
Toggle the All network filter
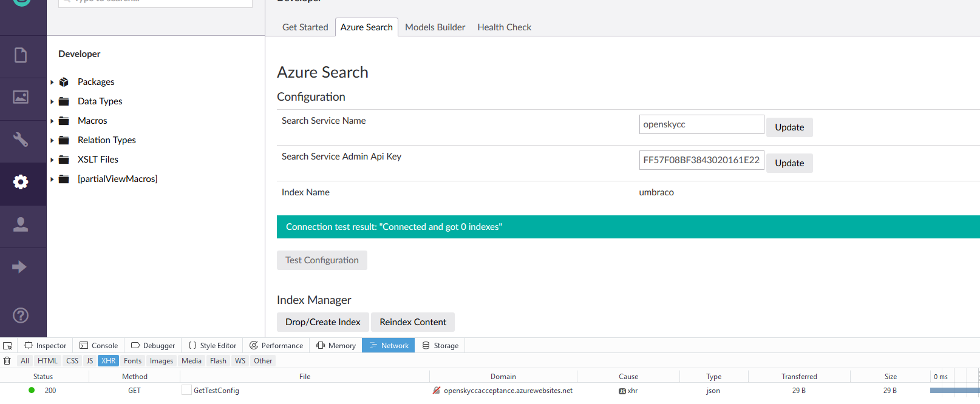tap(25, 361)
